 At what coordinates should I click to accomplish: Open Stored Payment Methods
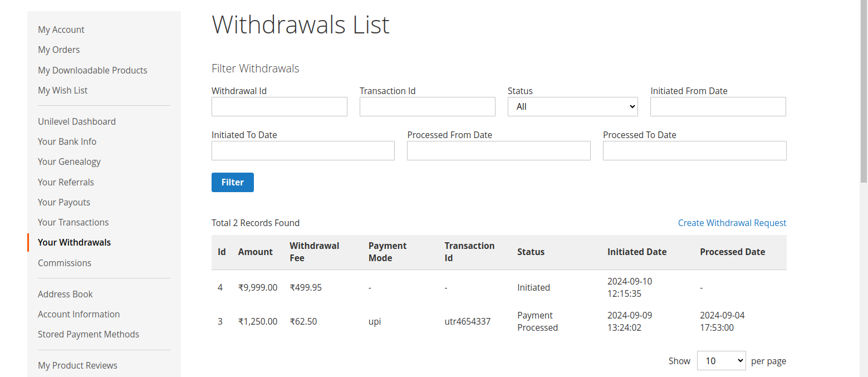click(x=88, y=334)
